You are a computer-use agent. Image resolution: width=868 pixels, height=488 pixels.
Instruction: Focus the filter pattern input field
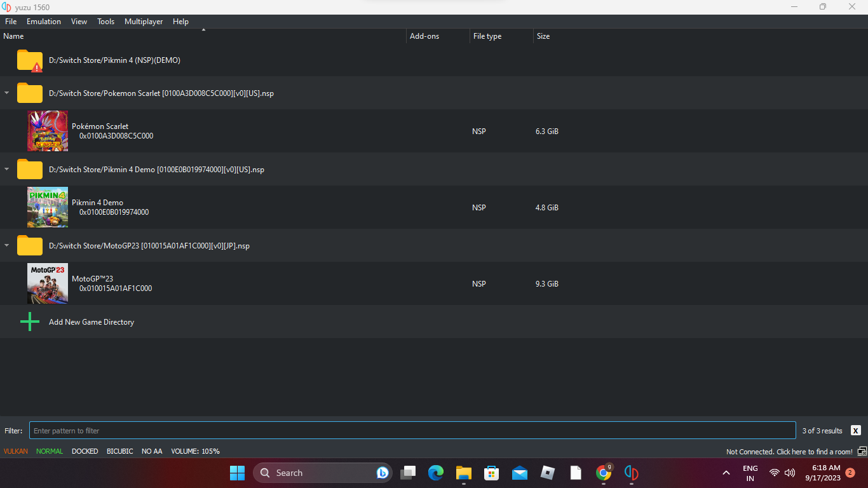412,430
